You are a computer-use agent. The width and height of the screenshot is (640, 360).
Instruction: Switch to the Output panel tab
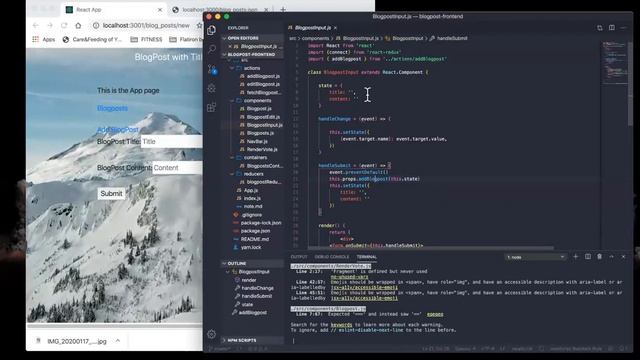(299, 257)
